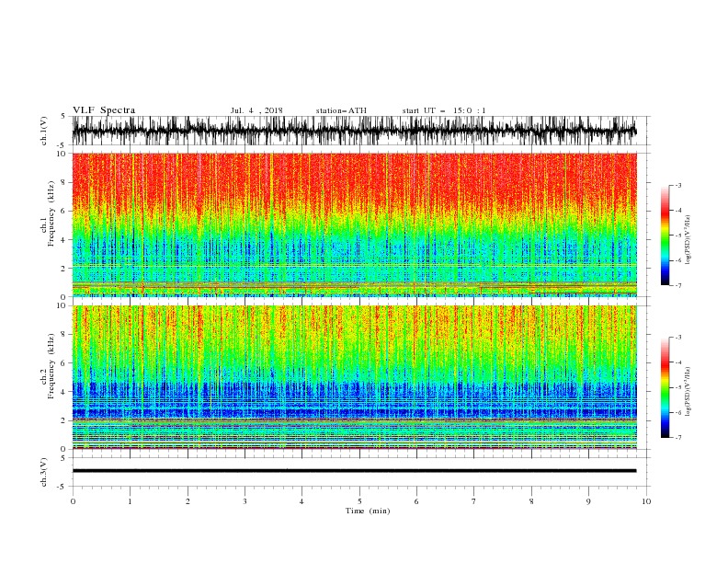This screenshot has width=728, height=563.
Task: Click the "0" tick on the Time axis
Action: tap(73, 501)
